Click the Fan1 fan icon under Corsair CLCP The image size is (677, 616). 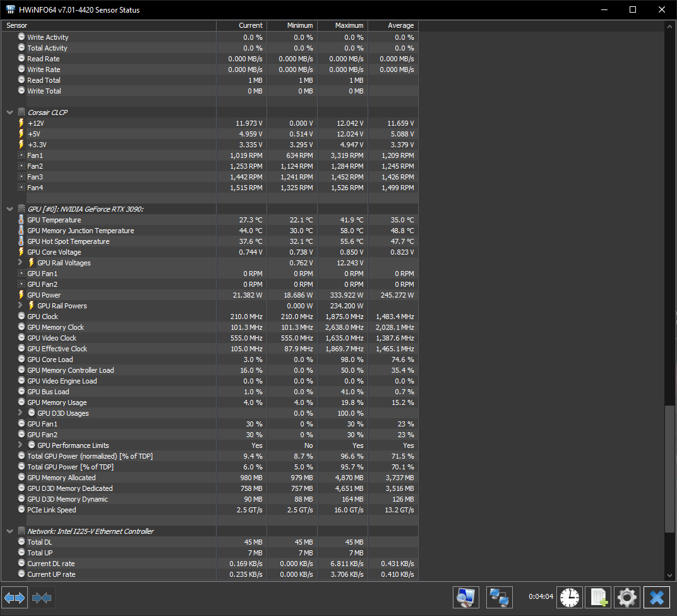[x=21, y=155]
